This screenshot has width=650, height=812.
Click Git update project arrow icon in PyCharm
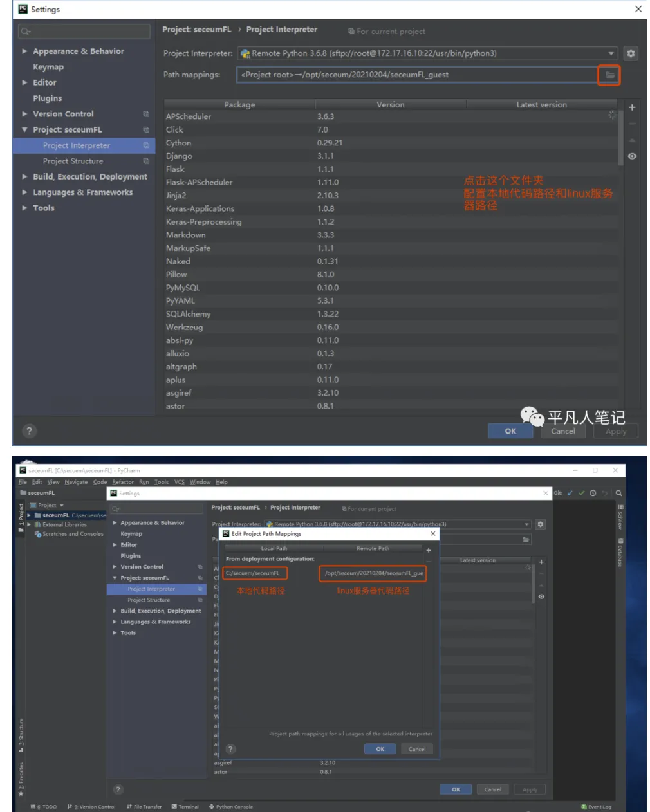coord(570,494)
